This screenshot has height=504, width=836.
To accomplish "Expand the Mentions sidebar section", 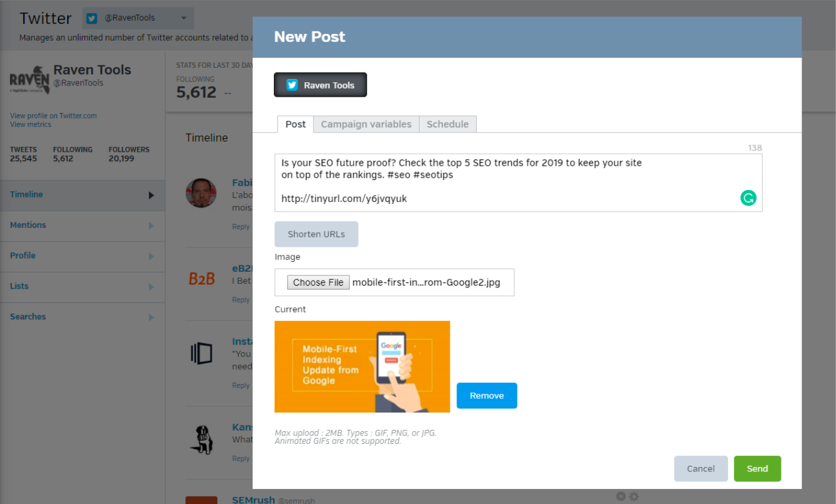I will (x=82, y=225).
